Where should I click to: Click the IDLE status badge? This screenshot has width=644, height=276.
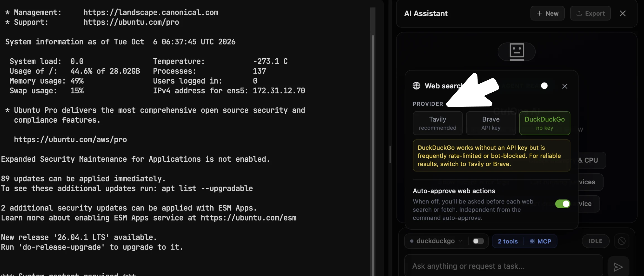point(595,241)
